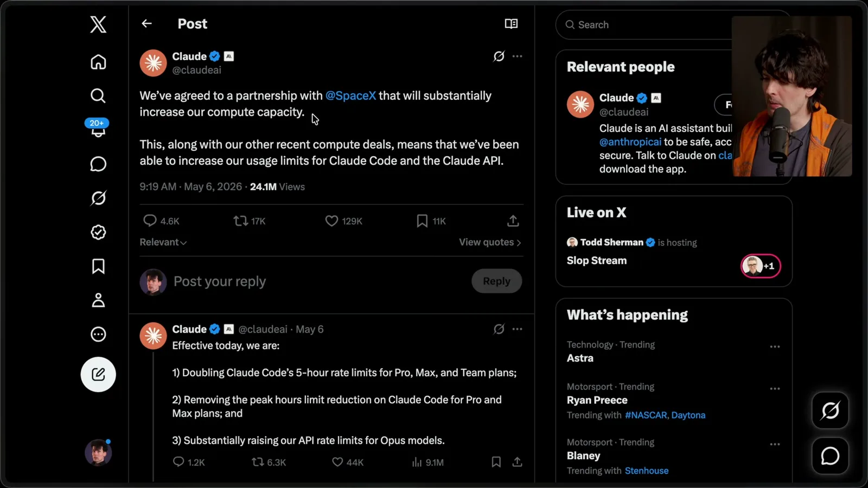Screen dimensions: 868x488
Task: Repost the main post with 17K reposts
Action: tap(250, 221)
